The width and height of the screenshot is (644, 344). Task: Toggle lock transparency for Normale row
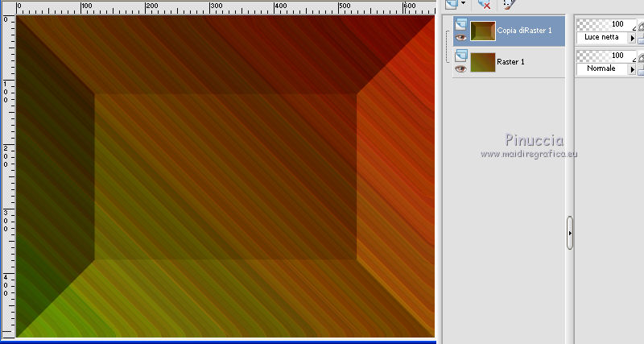(x=641, y=71)
